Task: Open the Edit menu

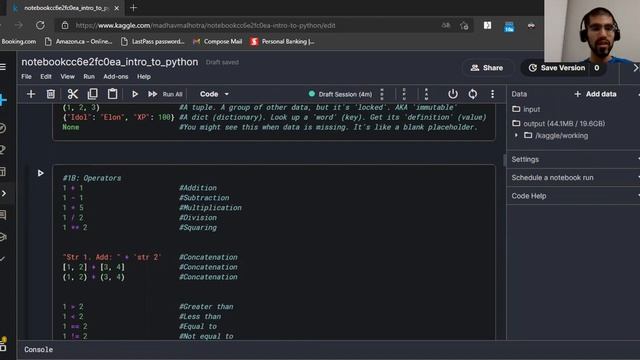Action: [46, 77]
